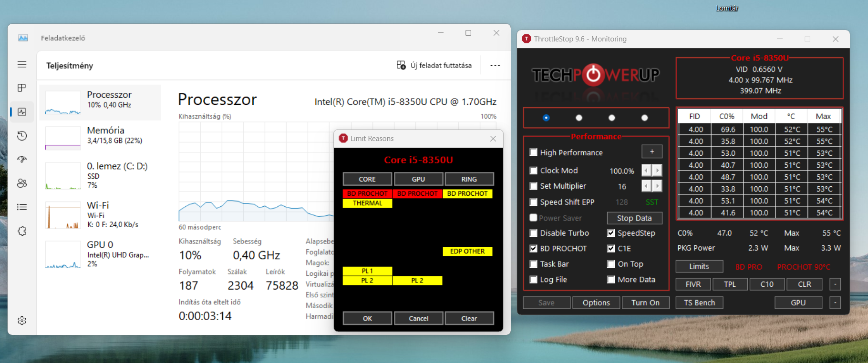The height and width of the screenshot is (363, 868).
Task: Click Új feladat futtatása run new task
Action: 434,65
